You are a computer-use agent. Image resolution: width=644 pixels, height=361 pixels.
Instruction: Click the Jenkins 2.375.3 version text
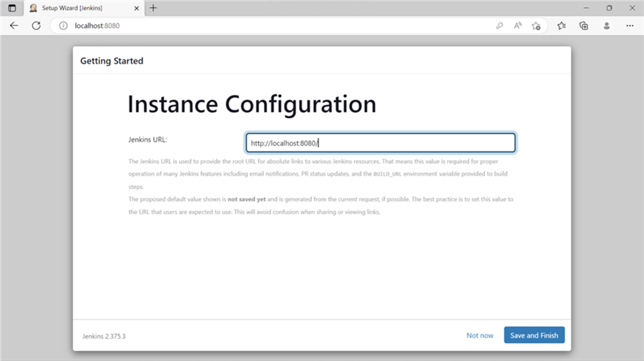pos(104,336)
